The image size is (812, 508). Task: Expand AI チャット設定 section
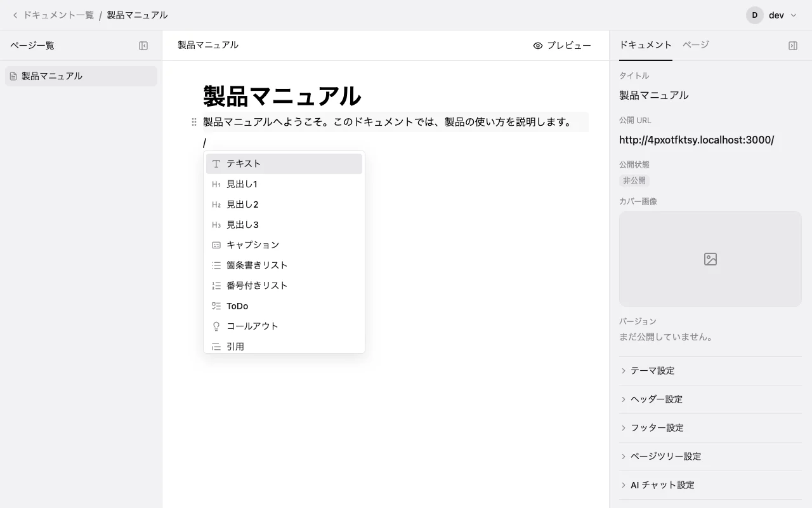(710, 485)
